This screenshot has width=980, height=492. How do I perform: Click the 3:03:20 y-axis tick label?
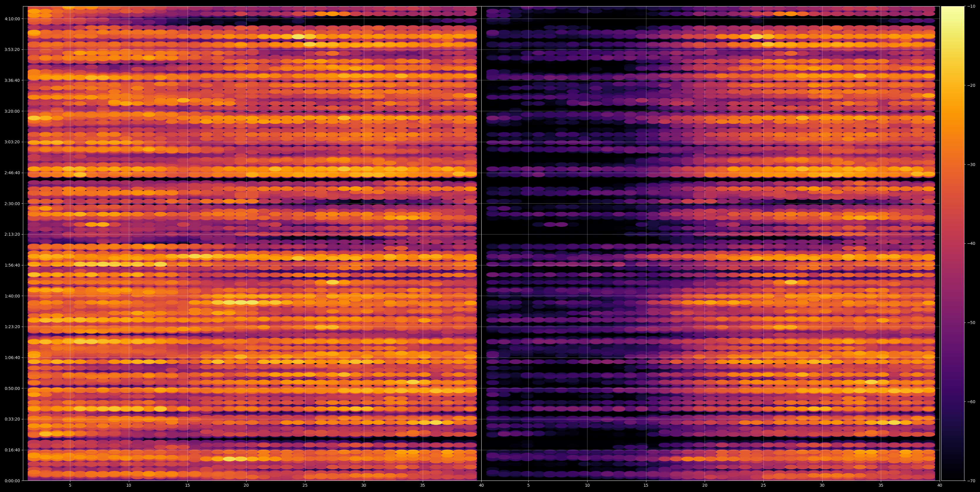click(12, 142)
